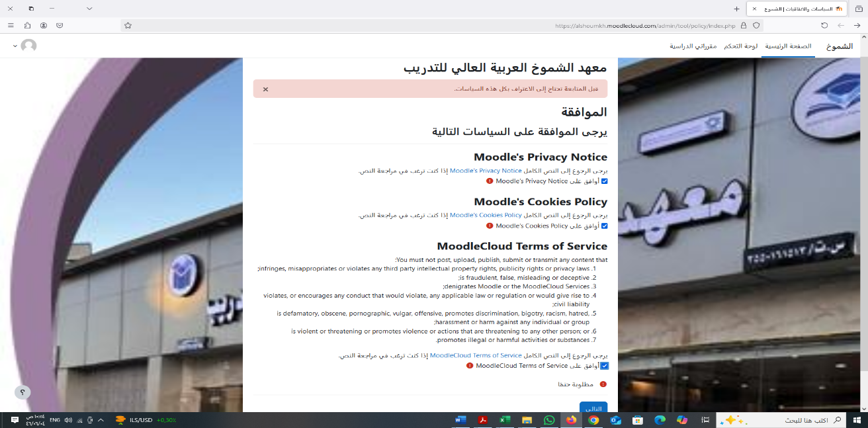Close the current browser tab
Screen dimensions: 868x428
pyautogui.click(x=755, y=9)
